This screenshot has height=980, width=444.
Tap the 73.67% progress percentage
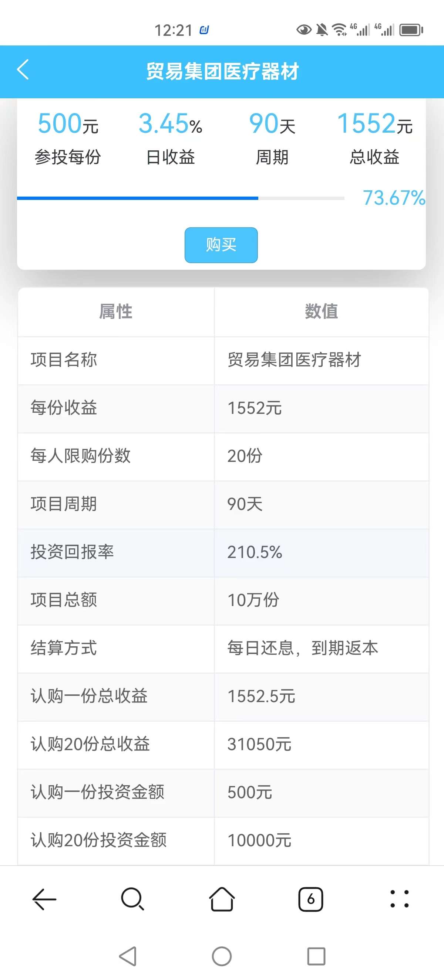394,198
